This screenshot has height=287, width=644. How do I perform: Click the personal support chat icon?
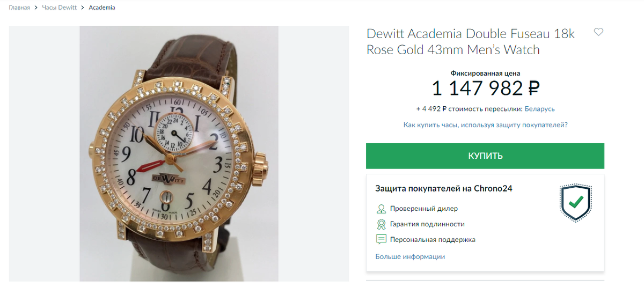point(381,240)
